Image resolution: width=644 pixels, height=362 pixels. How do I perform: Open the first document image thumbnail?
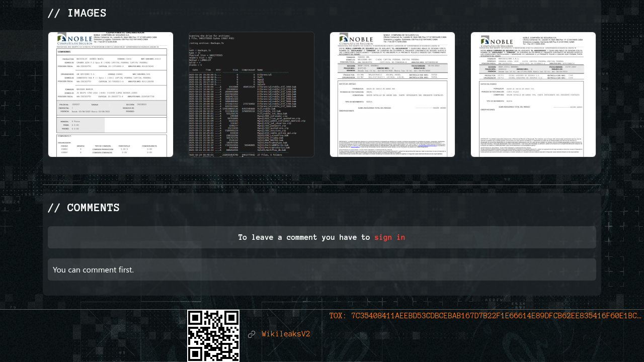(x=111, y=95)
